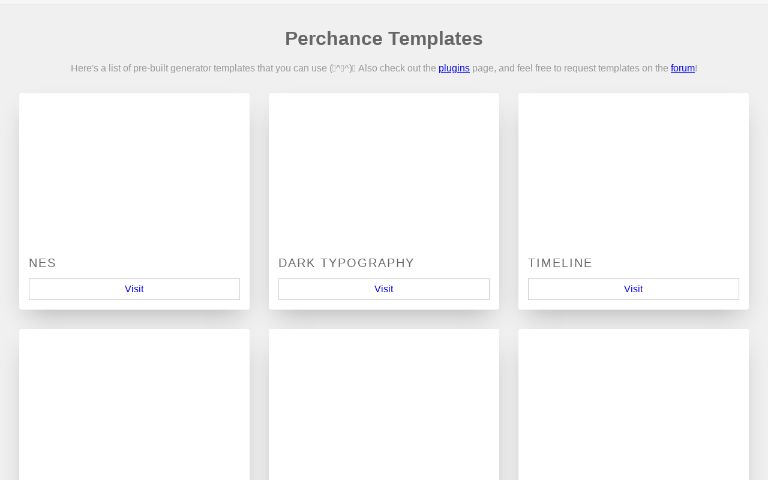The image size is (768, 480).
Task: Click the Perchance Templates heading
Action: (384, 39)
